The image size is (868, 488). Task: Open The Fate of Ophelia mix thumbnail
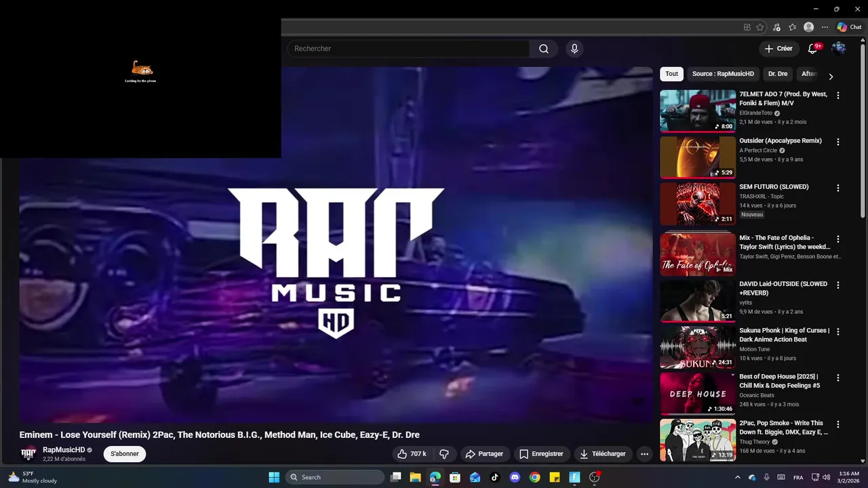[x=698, y=254]
